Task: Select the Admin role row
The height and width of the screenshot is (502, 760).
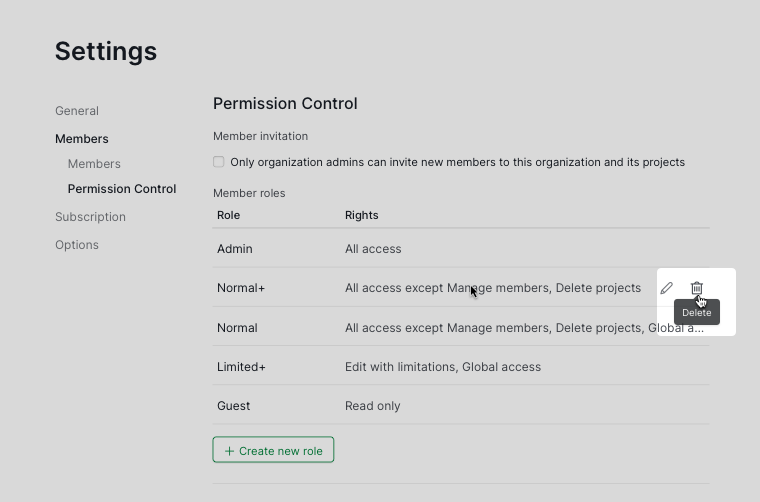Action: click(x=235, y=249)
